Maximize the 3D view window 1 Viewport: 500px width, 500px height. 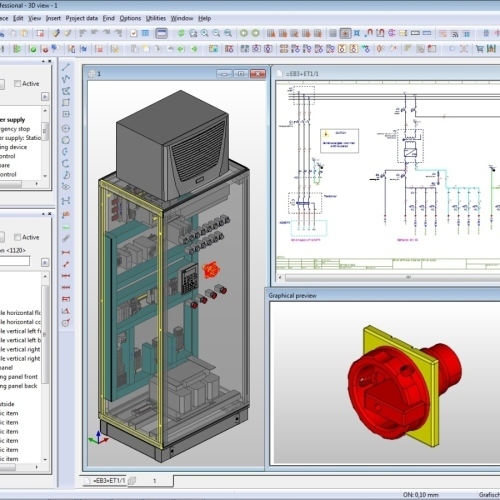(x=241, y=74)
